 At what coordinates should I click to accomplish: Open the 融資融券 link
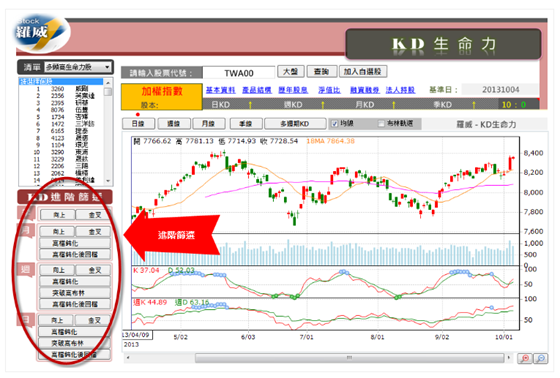click(364, 90)
